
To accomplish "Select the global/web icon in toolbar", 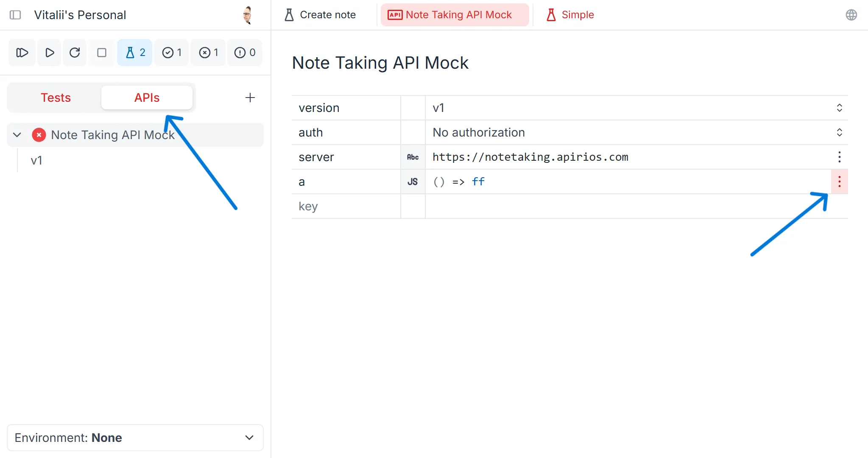I will (852, 15).
